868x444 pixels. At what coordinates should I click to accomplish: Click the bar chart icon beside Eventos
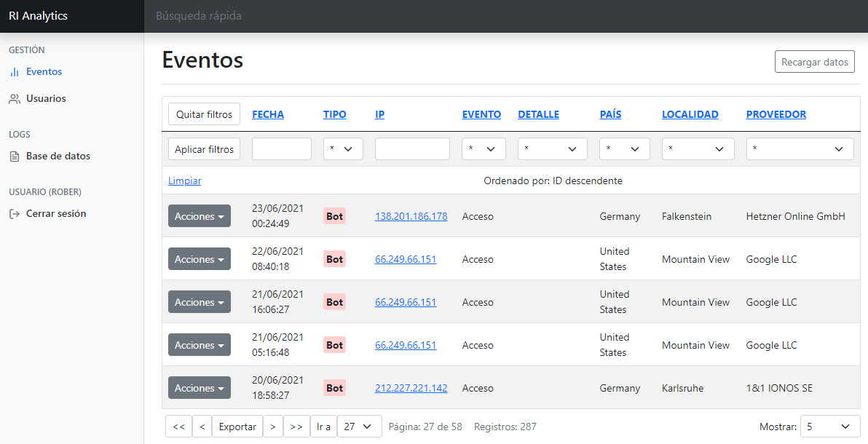pos(14,72)
